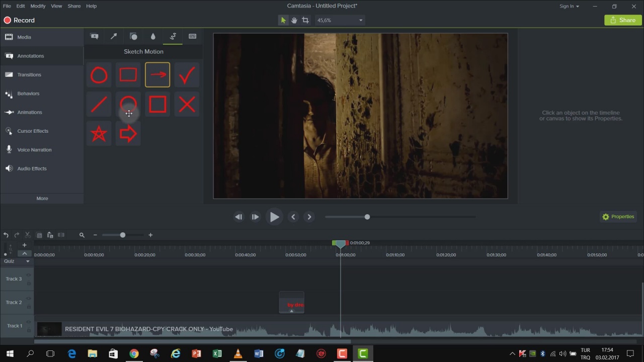The height and width of the screenshot is (362, 644).
Task: Click the Split clip timeline icon
Action: tap(61, 235)
